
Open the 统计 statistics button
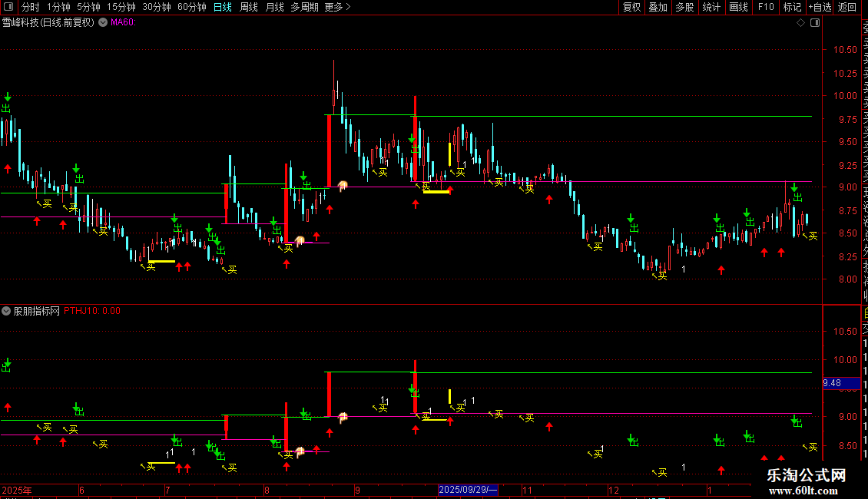(x=711, y=7)
